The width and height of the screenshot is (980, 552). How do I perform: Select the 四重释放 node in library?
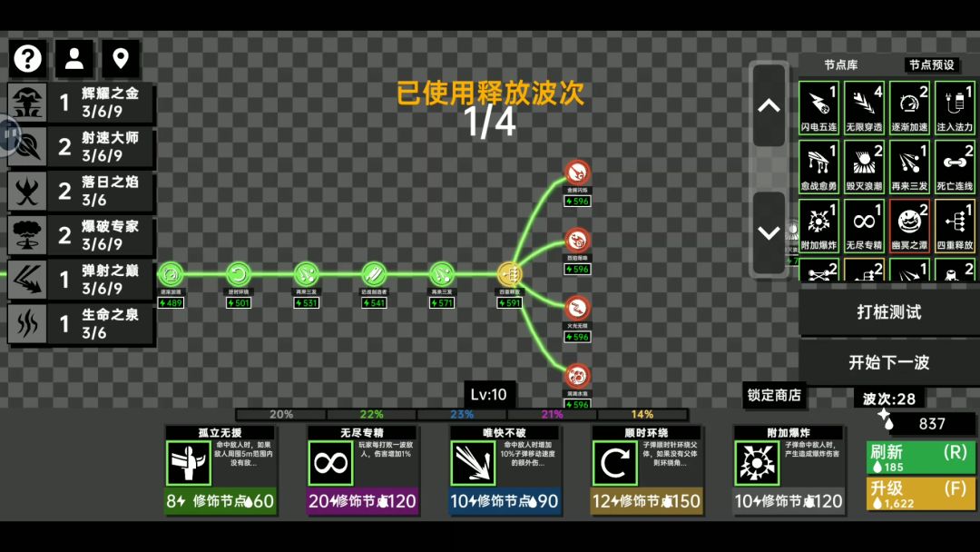pos(955,226)
